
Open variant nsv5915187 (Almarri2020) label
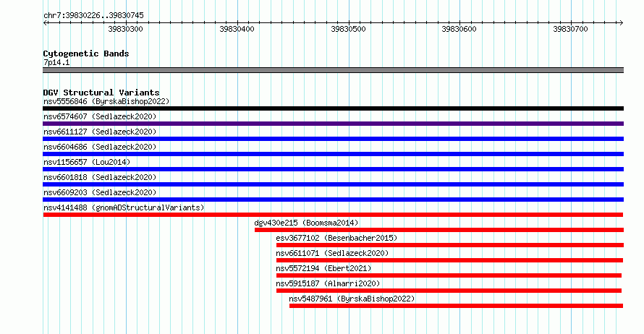click(x=329, y=283)
